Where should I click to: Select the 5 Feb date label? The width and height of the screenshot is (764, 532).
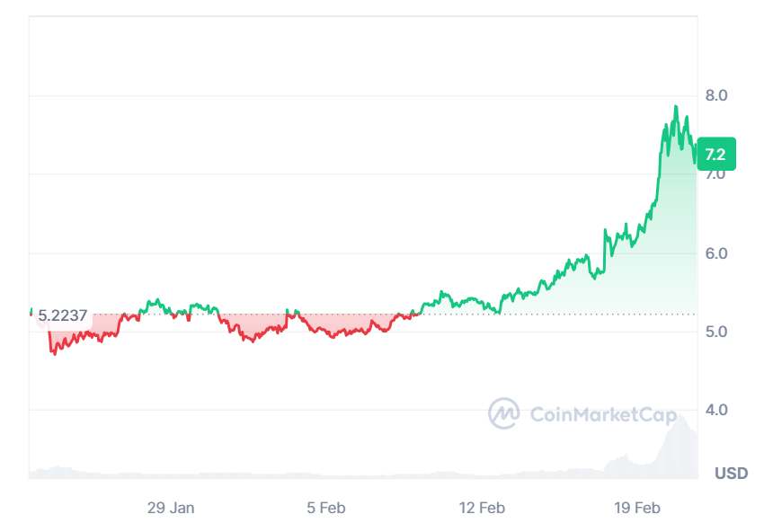click(x=326, y=508)
